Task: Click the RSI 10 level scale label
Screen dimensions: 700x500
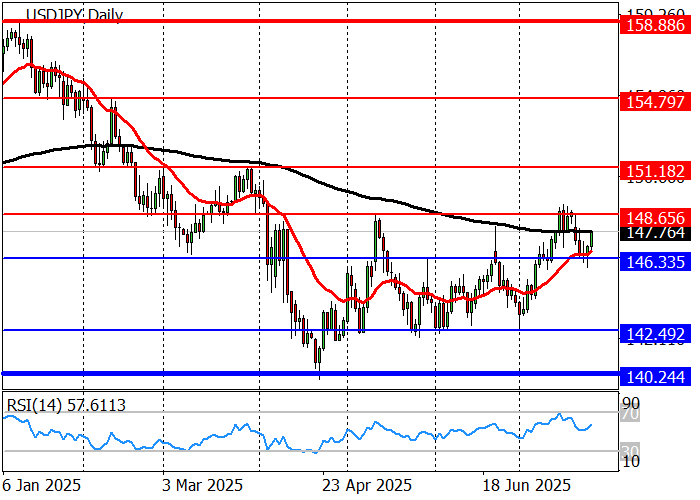Action: (630, 461)
